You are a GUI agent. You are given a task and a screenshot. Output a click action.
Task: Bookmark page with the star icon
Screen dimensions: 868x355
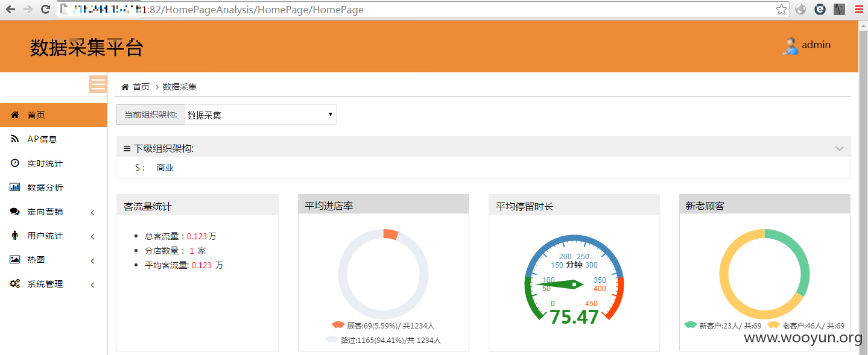click(781, 9)
